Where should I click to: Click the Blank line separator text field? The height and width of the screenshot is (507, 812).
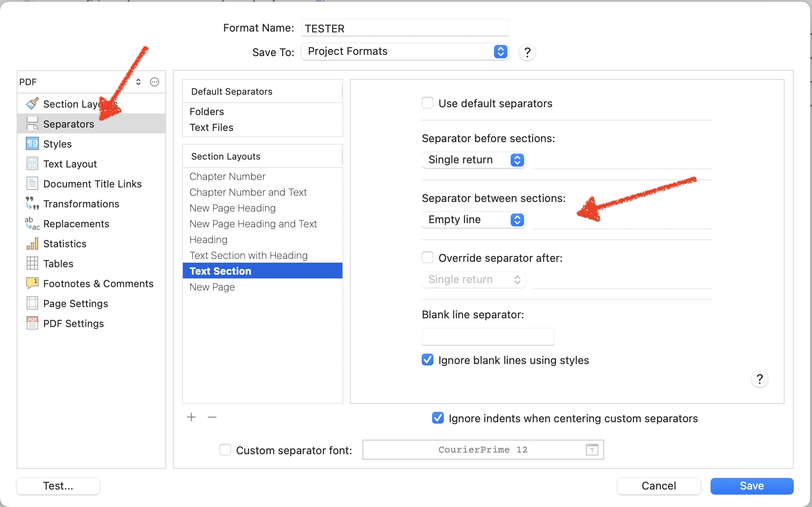coord(488,337)
